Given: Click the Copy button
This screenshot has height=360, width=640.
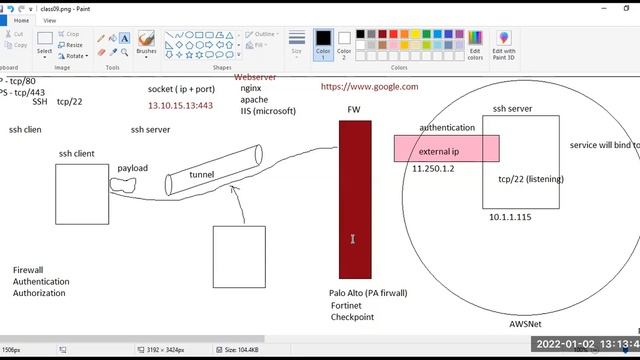Looking at the screenshot, I should [x=16, y=45].
